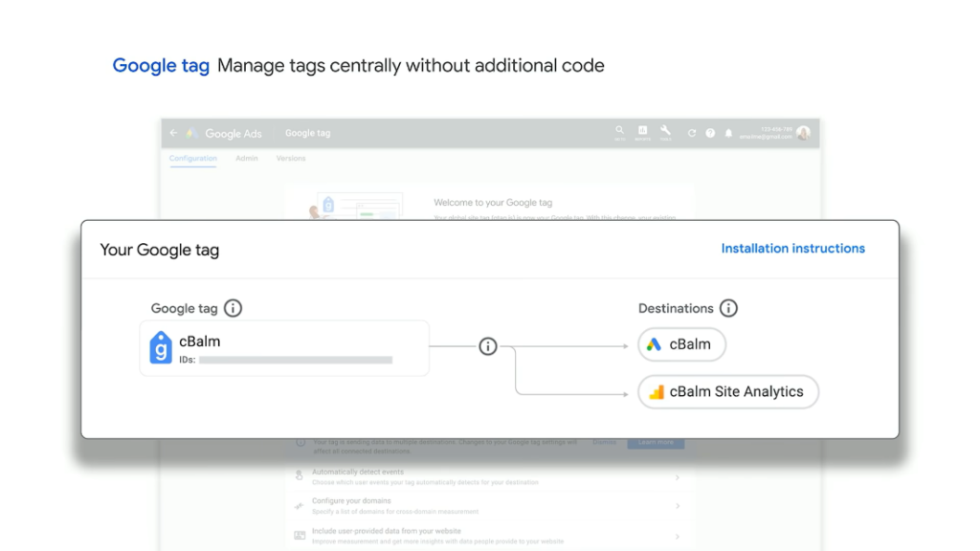Viewport: 980px width, 551px height.
Task: Switch to the Configuration tab
Action: pos(193,159)
